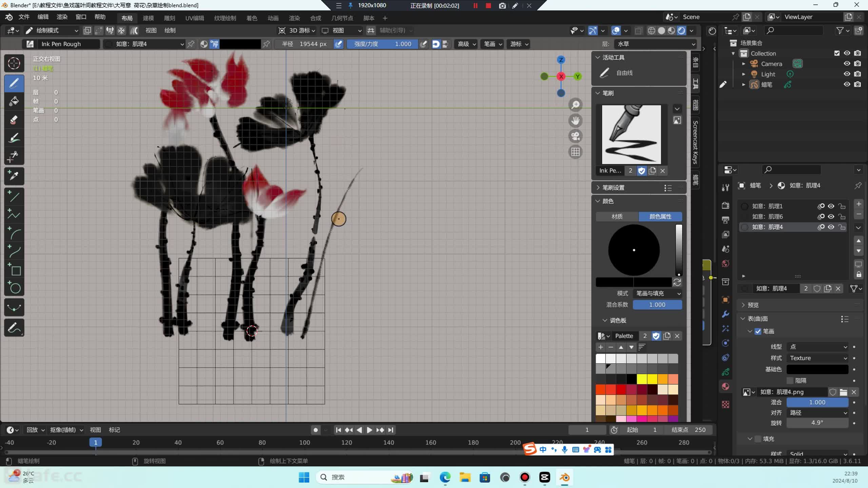Select the 材质 color mode button
868x488 pixels.
pos(617,217)
